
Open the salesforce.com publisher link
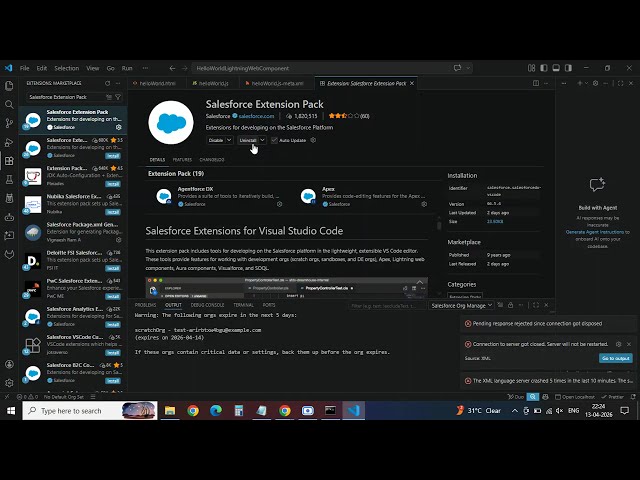pos(256,116)
